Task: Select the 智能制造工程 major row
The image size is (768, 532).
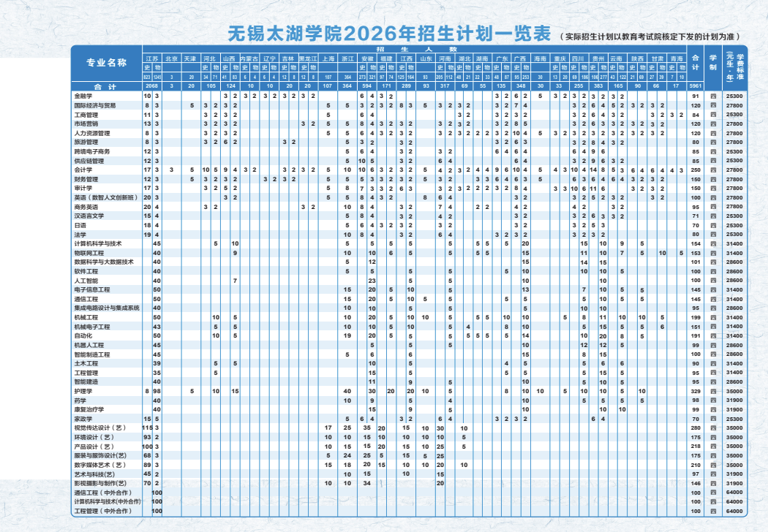Action: 410,354
